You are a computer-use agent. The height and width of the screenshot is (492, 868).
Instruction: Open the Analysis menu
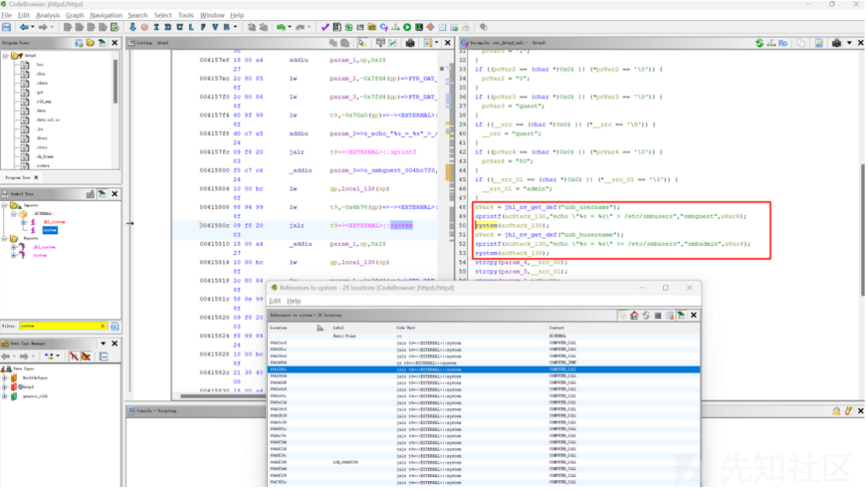click(x=48, y=15)
